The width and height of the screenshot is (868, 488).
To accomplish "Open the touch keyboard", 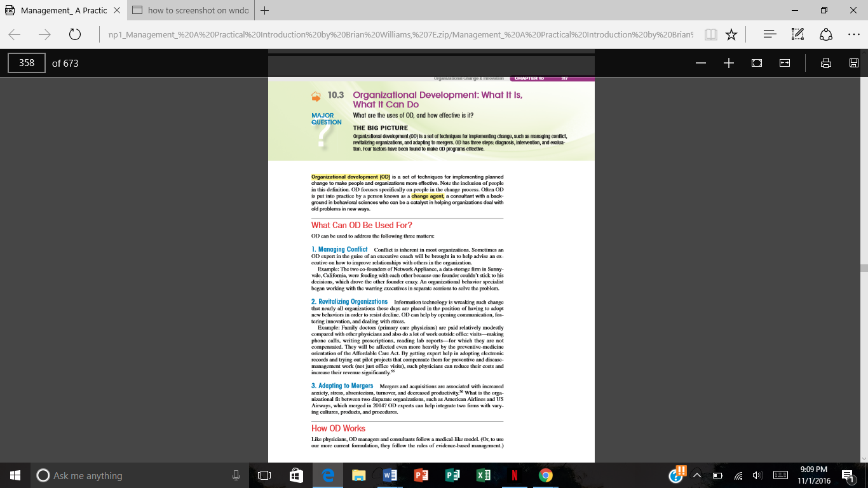I will click(780, 475).
